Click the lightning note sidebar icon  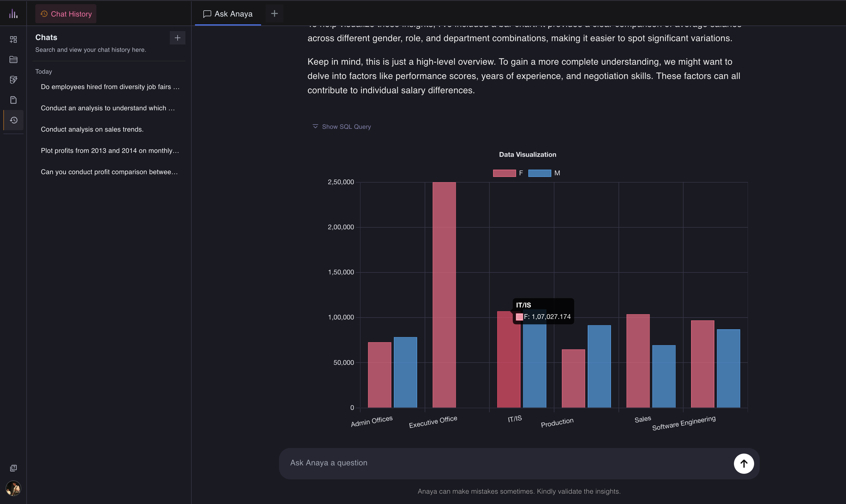[x=13, y=80]
